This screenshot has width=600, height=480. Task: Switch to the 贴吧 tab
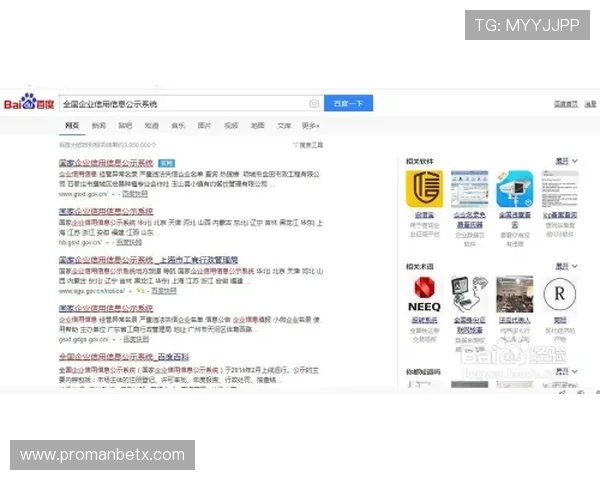[x=125, y=125]
